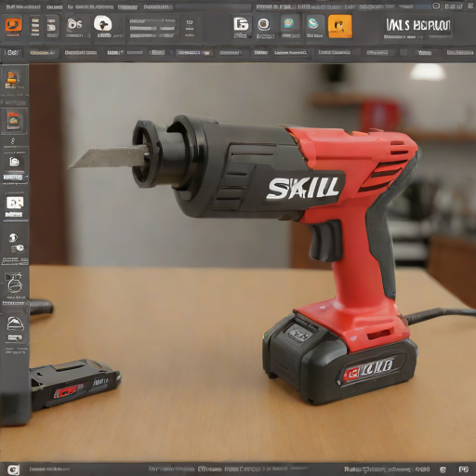Select the white layered-document sidebar icon
476x476 pixels.
(14, 162)
